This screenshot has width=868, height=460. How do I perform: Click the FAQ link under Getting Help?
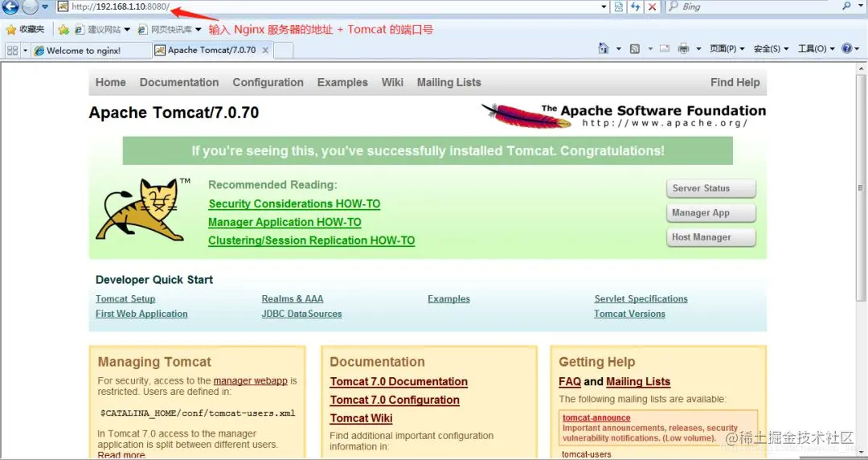570,381
